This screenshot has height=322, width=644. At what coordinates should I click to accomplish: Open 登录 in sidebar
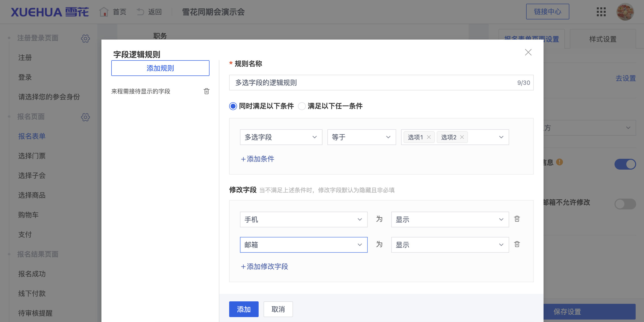pyautogui.click(x=25, y=77)
